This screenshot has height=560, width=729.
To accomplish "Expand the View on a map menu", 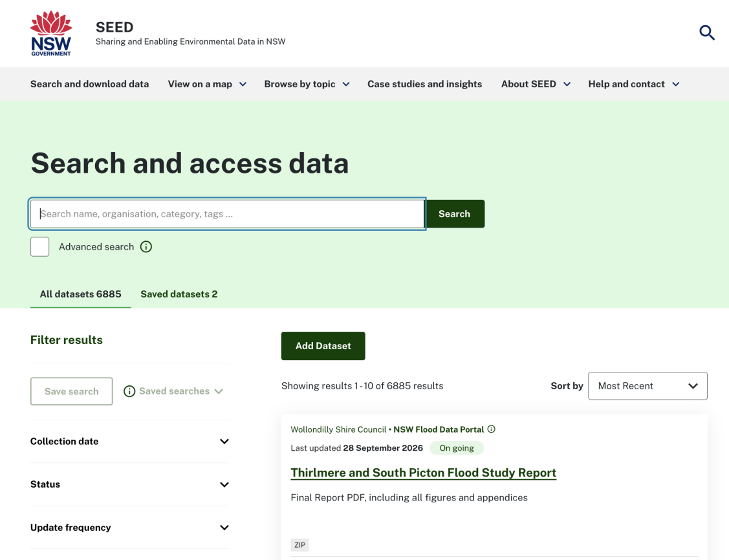I will (207, 84).
